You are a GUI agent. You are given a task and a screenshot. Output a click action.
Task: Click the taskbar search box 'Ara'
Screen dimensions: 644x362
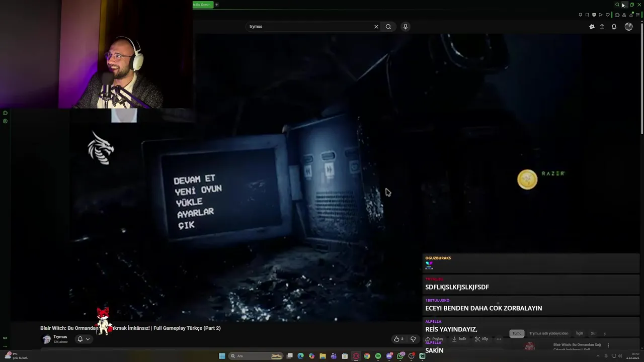coord(256,356)
